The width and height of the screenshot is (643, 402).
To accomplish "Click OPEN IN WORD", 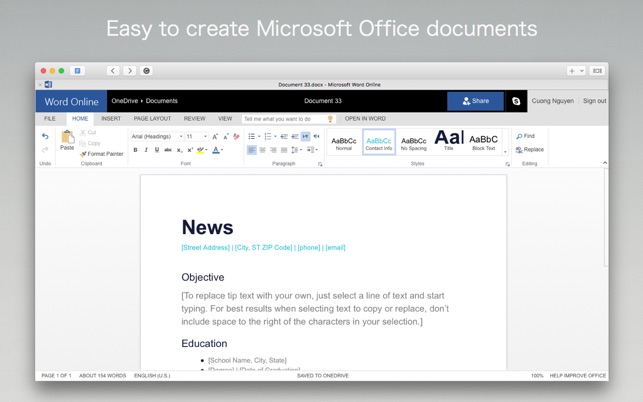I will (365, 119).
